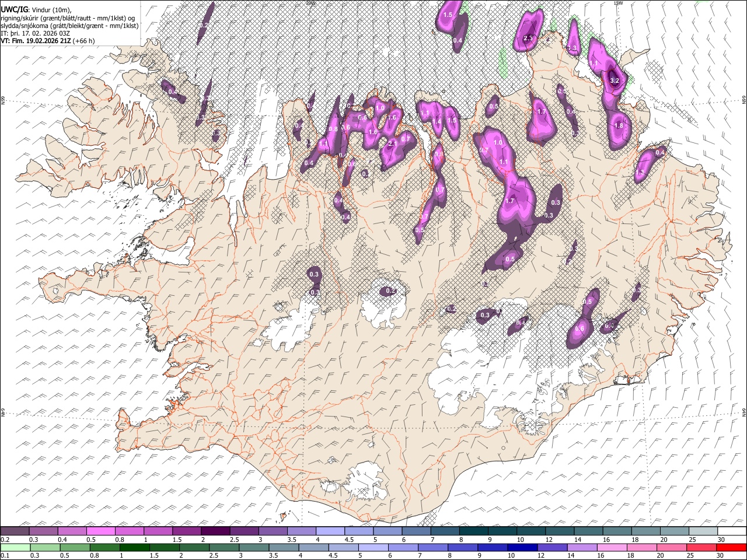
Task: Click the '15W' longitude label
Action: (618, 3)
